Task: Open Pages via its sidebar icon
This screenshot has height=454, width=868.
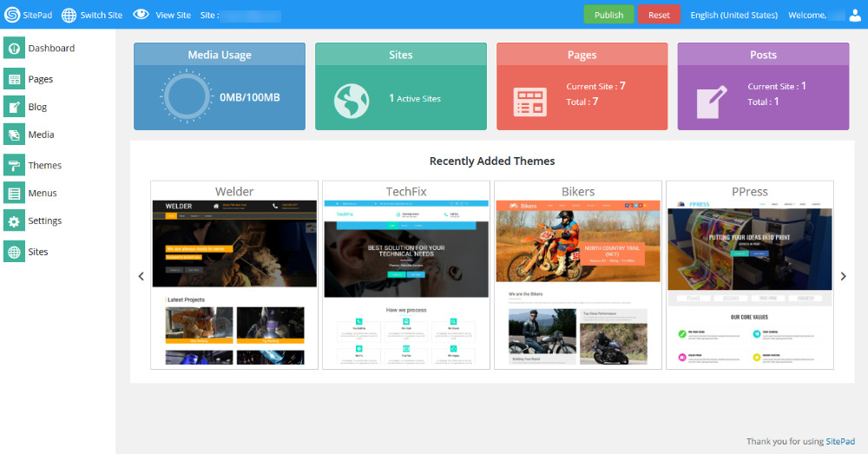Action: [x=14, y=80]
